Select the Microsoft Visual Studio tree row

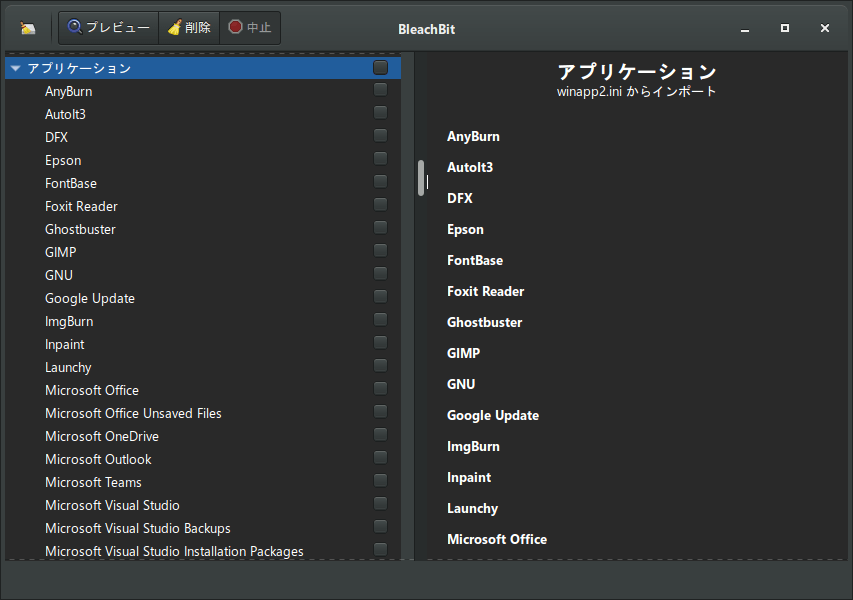pos(203,505)
